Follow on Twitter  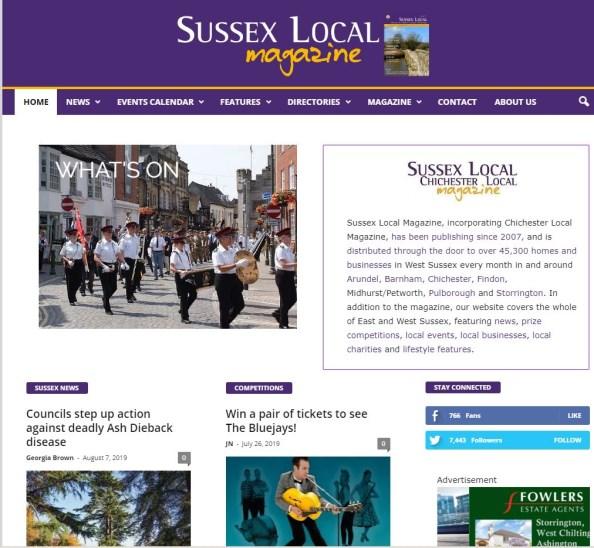[567, 440]
